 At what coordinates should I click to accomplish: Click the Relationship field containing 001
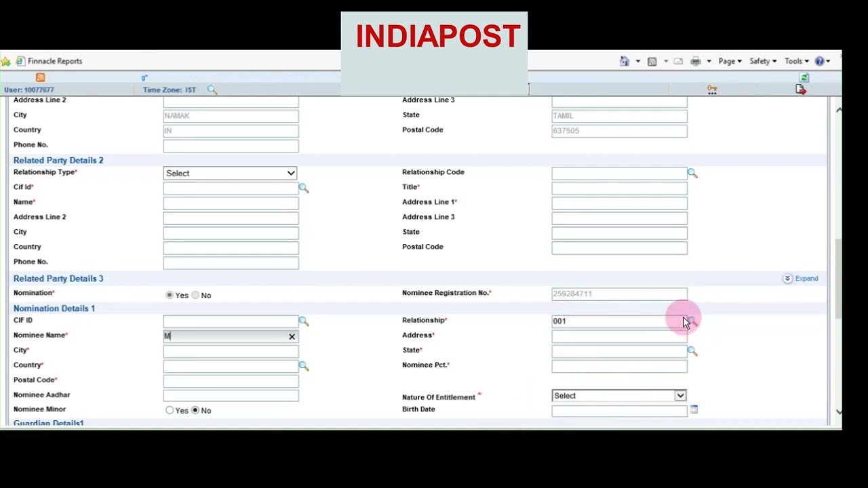(619, 321)
